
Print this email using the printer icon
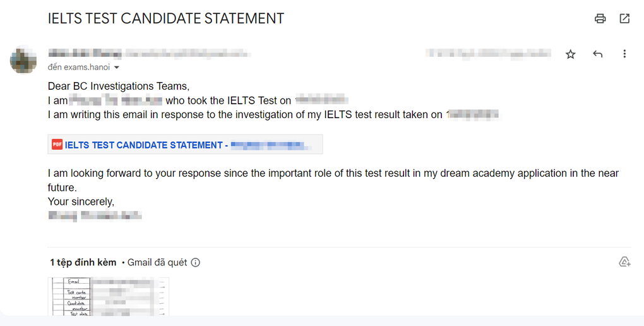(600, 18)
